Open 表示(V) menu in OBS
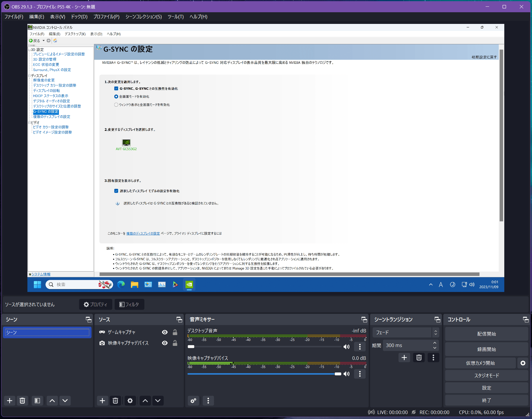This screenshot has height=419, width=532. pyautogui.click(x=57, y=17)
